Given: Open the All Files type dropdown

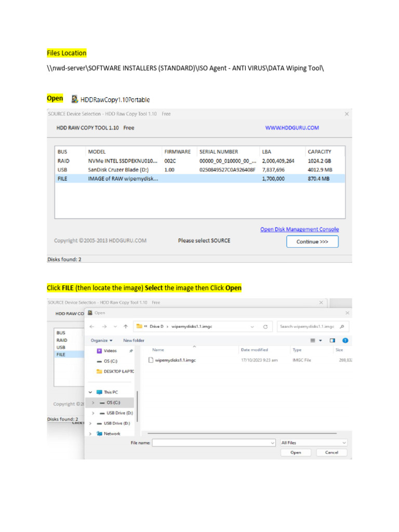Looking at the screenshot, I should (x=313, y=443).
